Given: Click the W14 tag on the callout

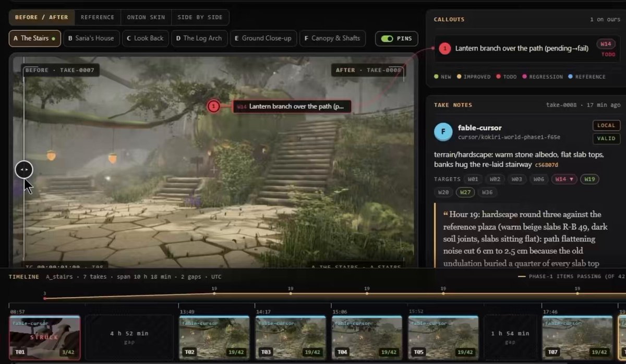Looking at the screenshot, I should pyautogui.click(x=606, y=44).
